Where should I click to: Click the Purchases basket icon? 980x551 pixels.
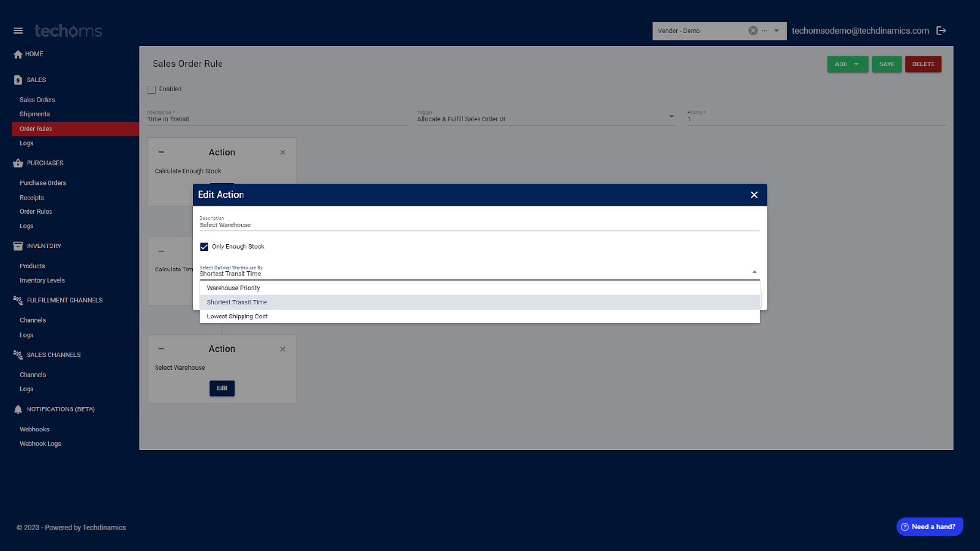(x=17, y=163)
